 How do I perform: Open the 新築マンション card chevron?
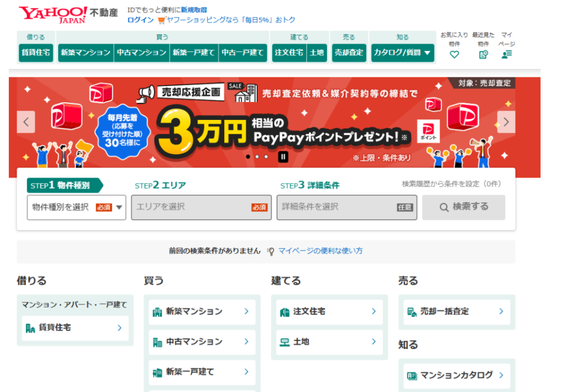pyautogui.click(x=247, y=311)
